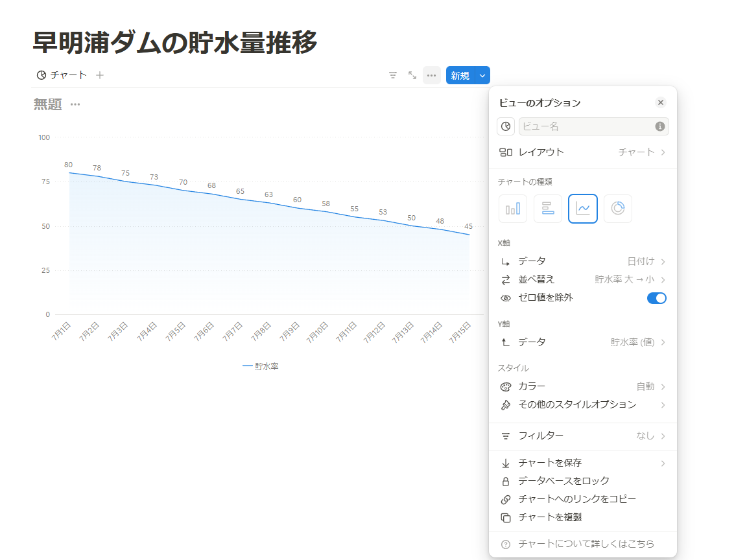The height and width of the screenshot is (560, 747).
Task: Click inside the ビュー名 input field
Action: point(584,126)
